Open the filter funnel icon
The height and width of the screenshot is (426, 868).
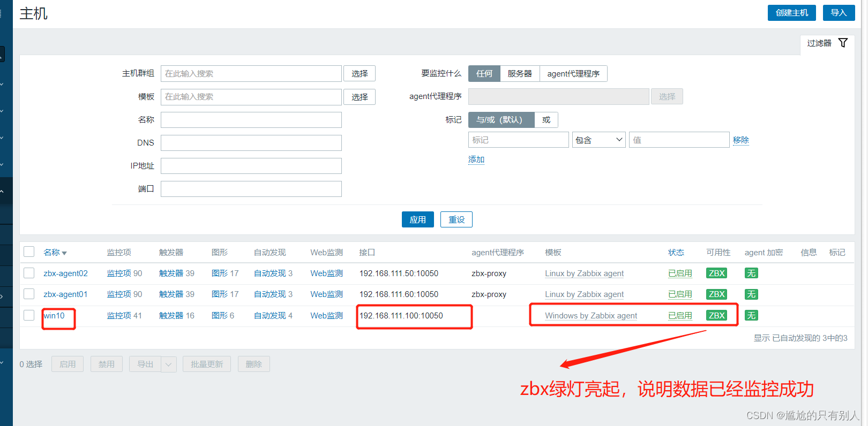click(x=843, y=43)
